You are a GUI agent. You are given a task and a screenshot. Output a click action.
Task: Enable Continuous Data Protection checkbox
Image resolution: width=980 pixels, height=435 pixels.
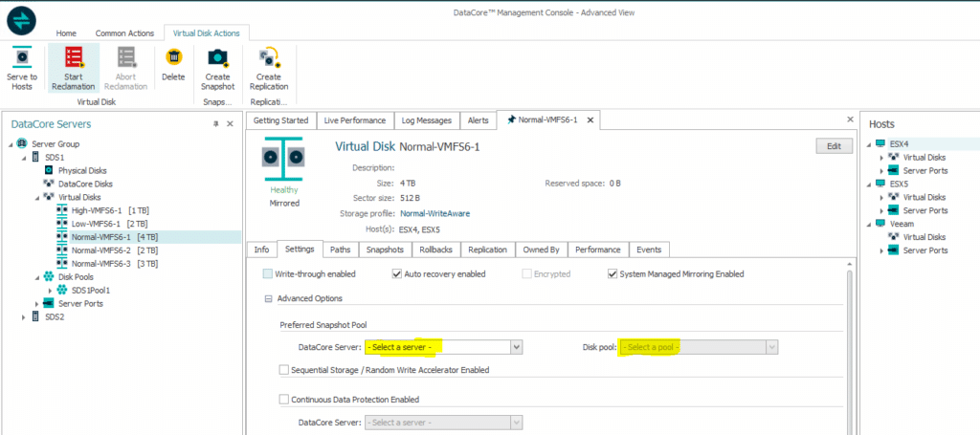[x=283, y=400]
